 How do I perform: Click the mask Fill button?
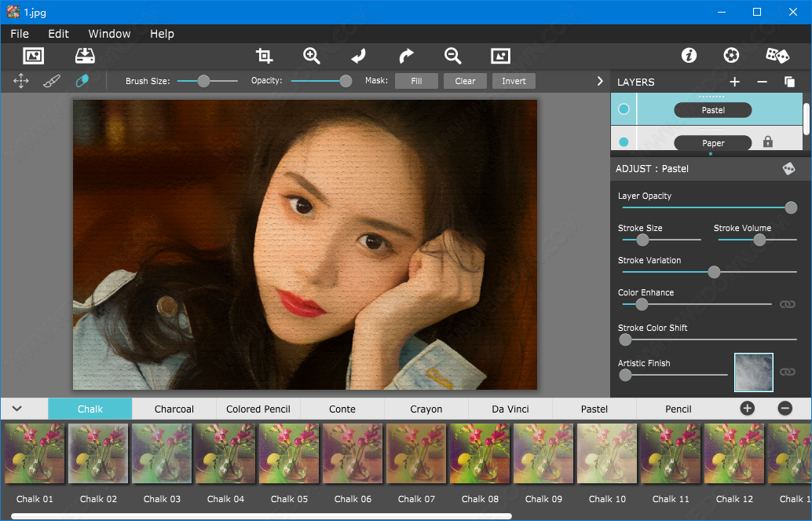(416, 81)
